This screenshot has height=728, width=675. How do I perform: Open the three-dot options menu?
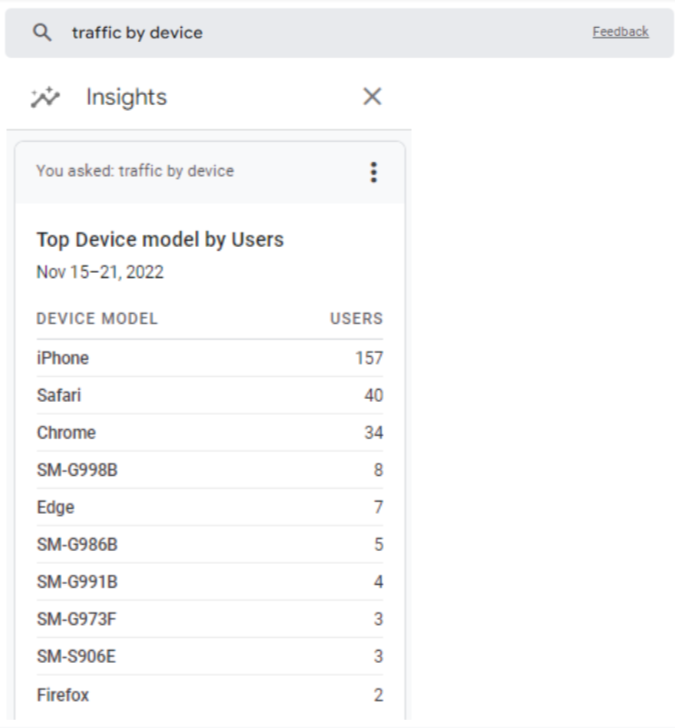(374, 172)
